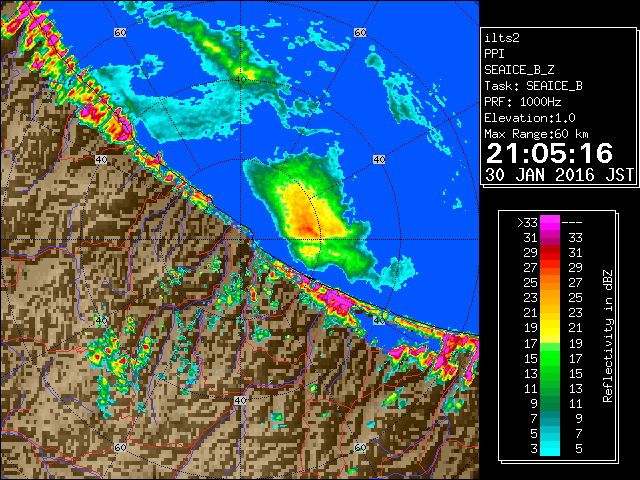Click the '40' range label due south
Image resolution: width=640 pixels, height=480 pixels.
(240, 400)
